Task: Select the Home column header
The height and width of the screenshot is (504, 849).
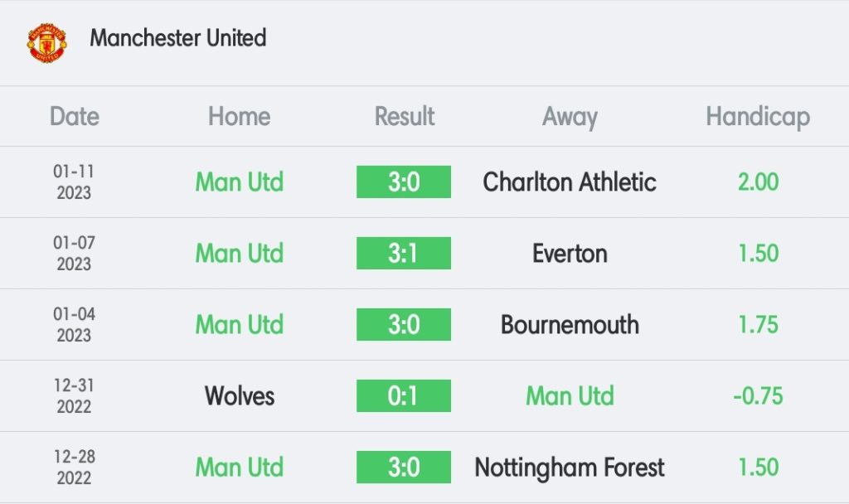Action: (240, 116)
